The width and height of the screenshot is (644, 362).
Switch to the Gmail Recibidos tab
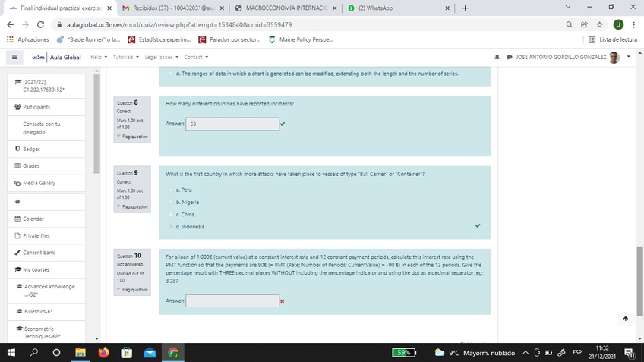(174, 8)
